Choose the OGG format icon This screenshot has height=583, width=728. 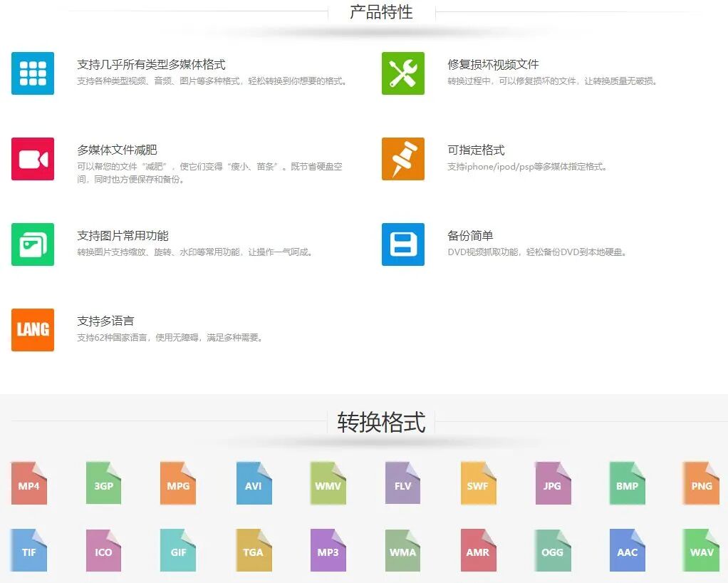(x=553, y=550)
